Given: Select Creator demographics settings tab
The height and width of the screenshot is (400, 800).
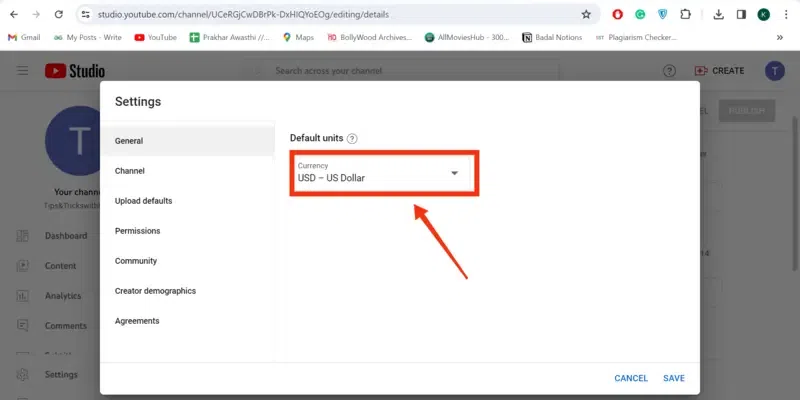Looking at the screenshot, I should click(x=187, y=291).
